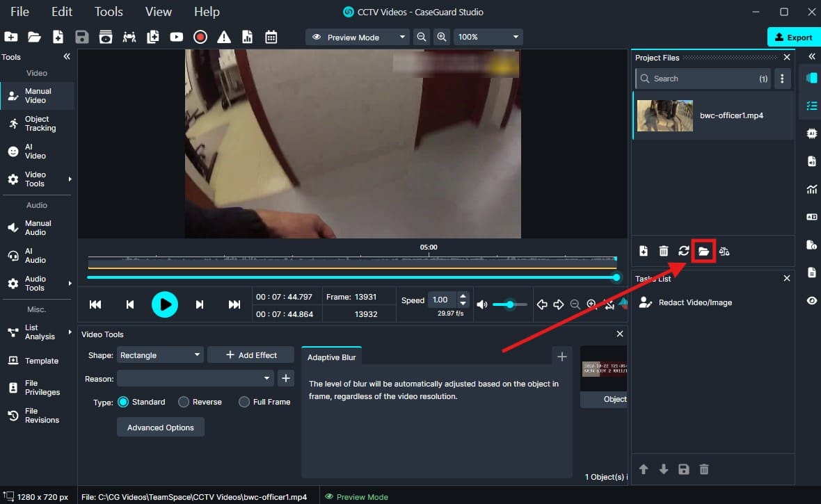Click the balance scale icon in Project Files

[724, 251]
